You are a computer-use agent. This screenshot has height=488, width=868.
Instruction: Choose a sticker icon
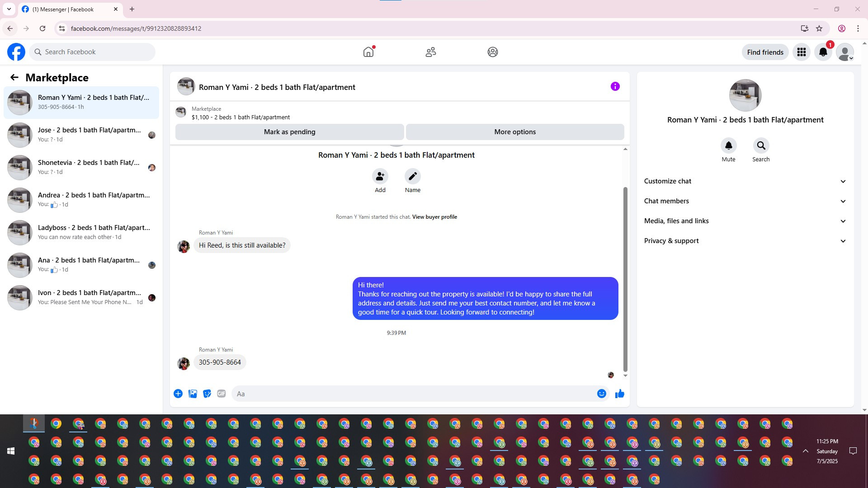207,394
